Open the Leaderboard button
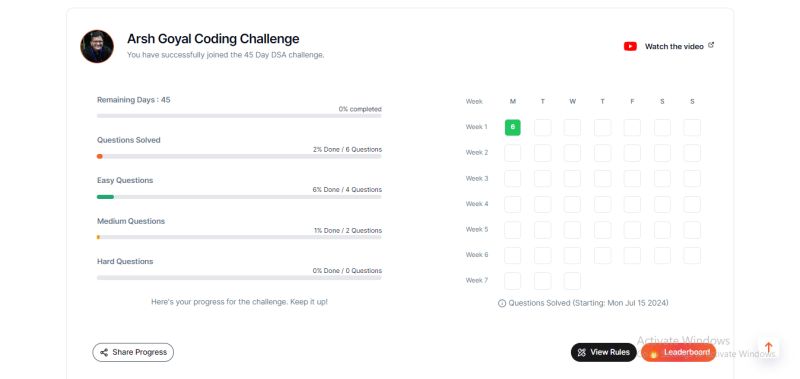This screenshot has height=379, width=800. (x=679, y=352)
